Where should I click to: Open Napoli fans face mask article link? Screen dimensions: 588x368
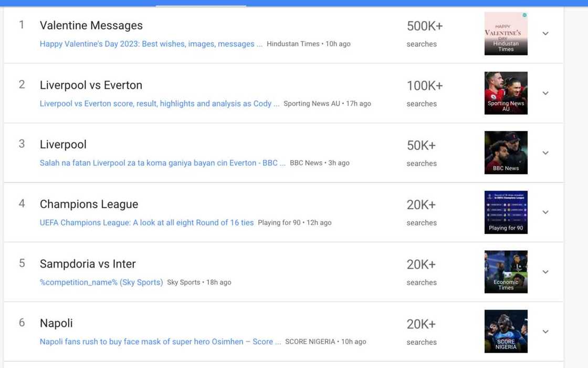point(160,342)
